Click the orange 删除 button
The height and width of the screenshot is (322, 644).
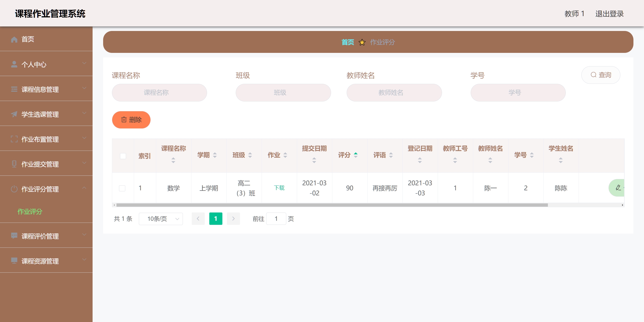point(131,120)
